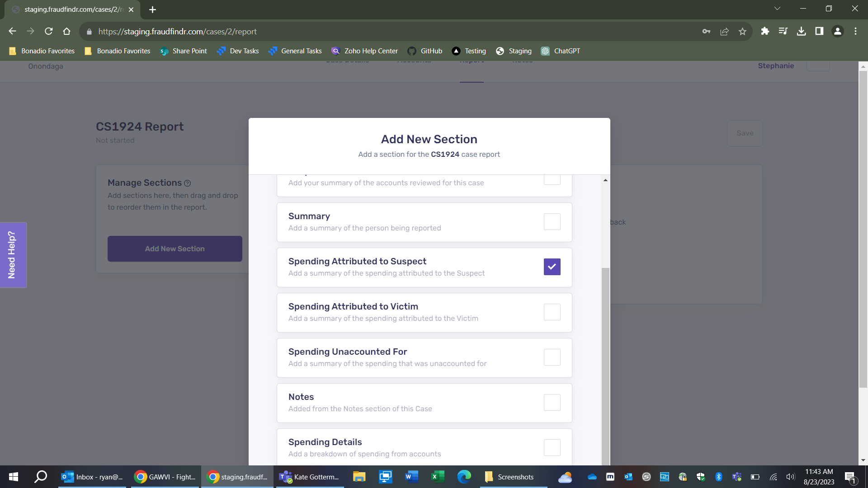Open Excel from the taskbar
868x488 pixels.
[438, 477]
